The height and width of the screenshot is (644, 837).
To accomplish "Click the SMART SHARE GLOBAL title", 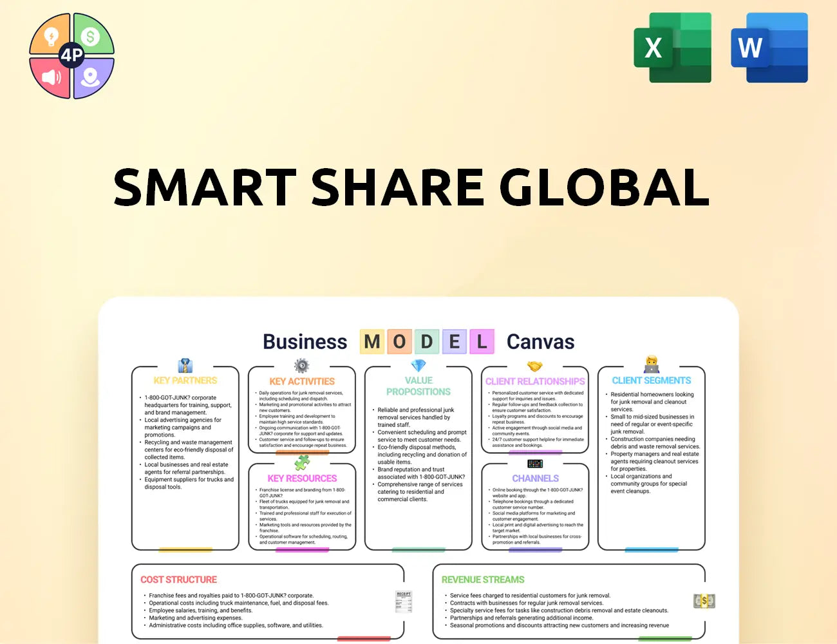I will [411, 187].
